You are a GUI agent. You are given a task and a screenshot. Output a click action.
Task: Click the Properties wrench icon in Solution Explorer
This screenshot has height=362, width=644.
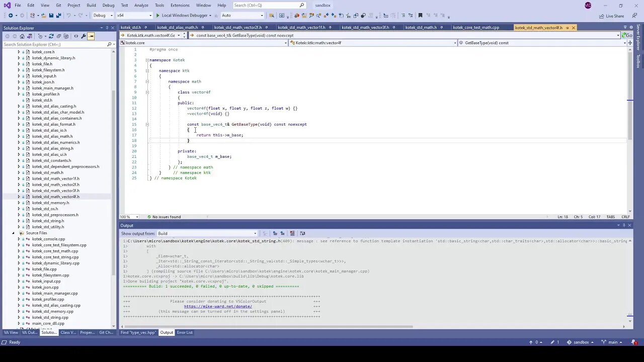tap(84, 36)
